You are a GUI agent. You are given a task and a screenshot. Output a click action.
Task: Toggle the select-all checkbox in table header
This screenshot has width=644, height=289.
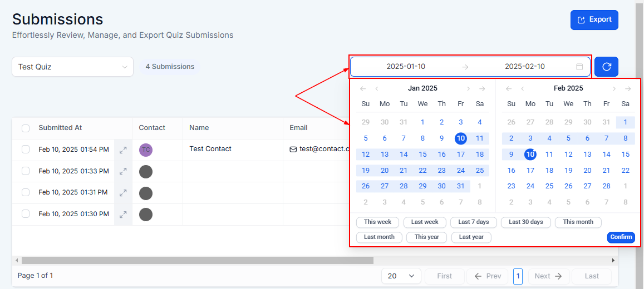tap(26, 128)
